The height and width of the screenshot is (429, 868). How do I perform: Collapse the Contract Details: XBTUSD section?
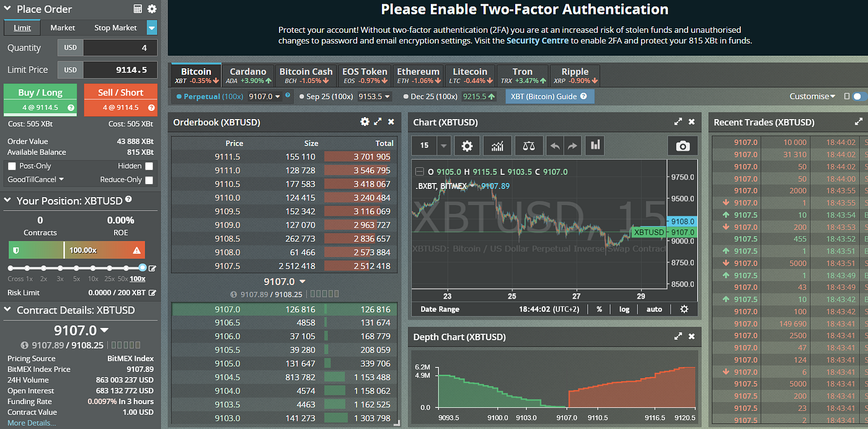click(x=8, y=310)
